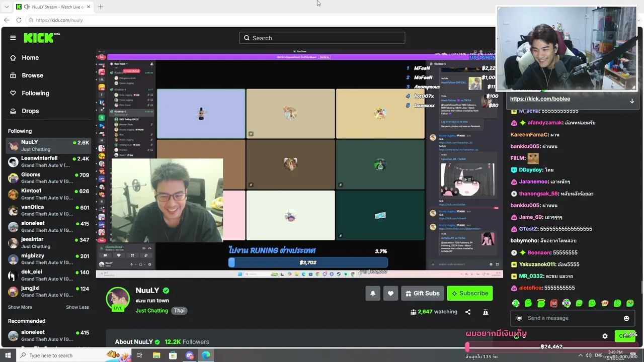Open Microsoft Store from the taskbar
This screenshot has width=644, height=362.
173,355
